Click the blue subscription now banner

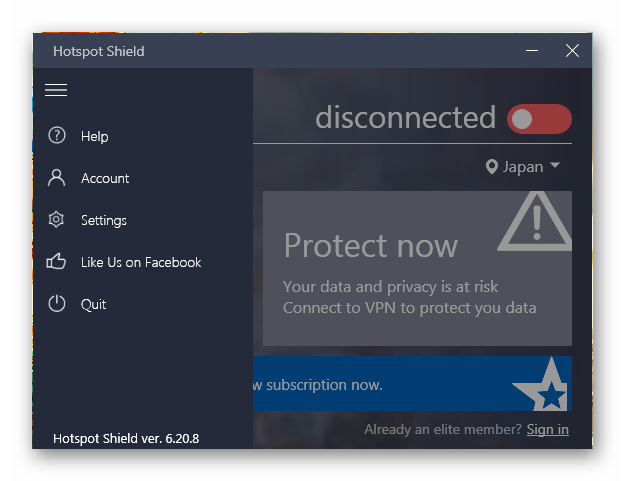click(413, 384)
